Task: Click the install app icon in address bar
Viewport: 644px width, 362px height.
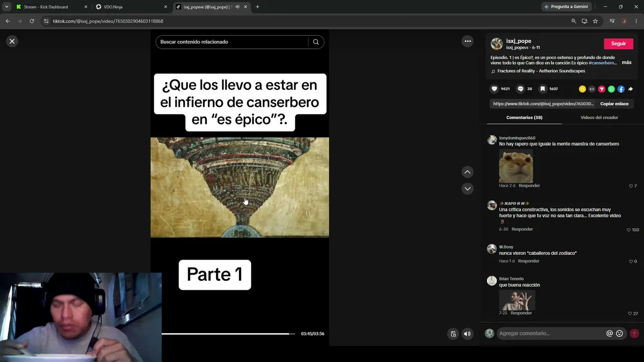Action: 585,21
